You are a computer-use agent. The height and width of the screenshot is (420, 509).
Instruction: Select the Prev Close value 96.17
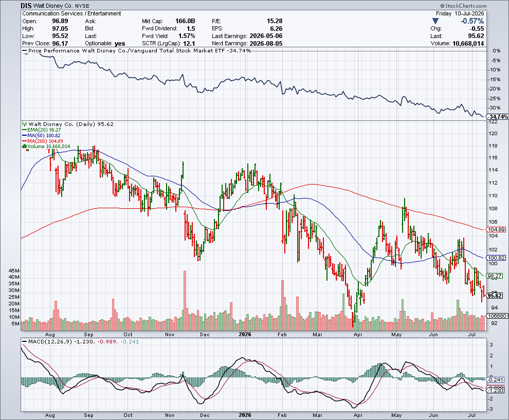pyautogui.click(x=60, y=43)
